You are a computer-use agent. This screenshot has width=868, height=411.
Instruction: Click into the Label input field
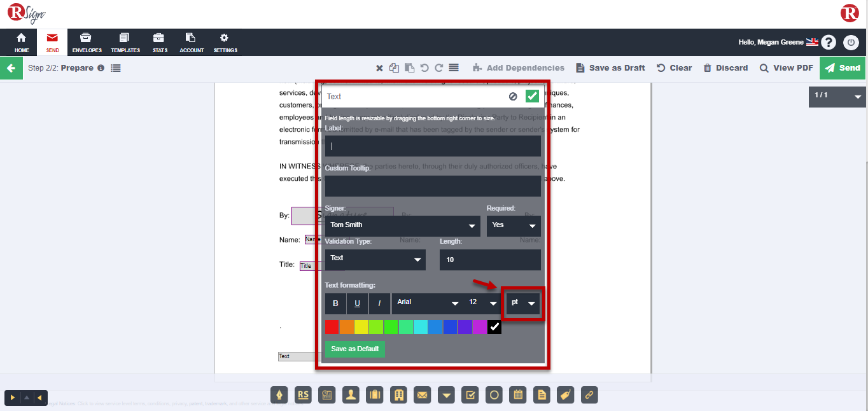tap(433, 146)
